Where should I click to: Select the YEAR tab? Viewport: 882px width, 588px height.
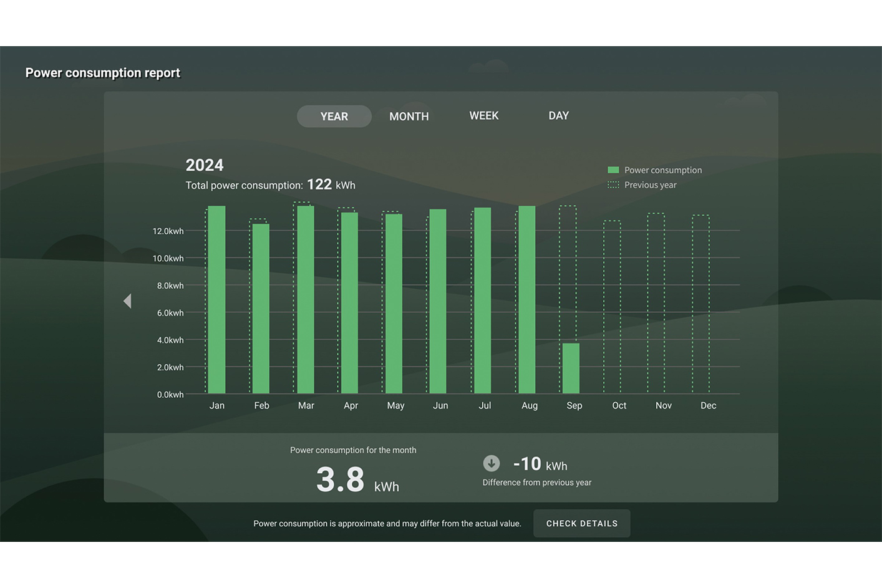[x=334, y=117]
